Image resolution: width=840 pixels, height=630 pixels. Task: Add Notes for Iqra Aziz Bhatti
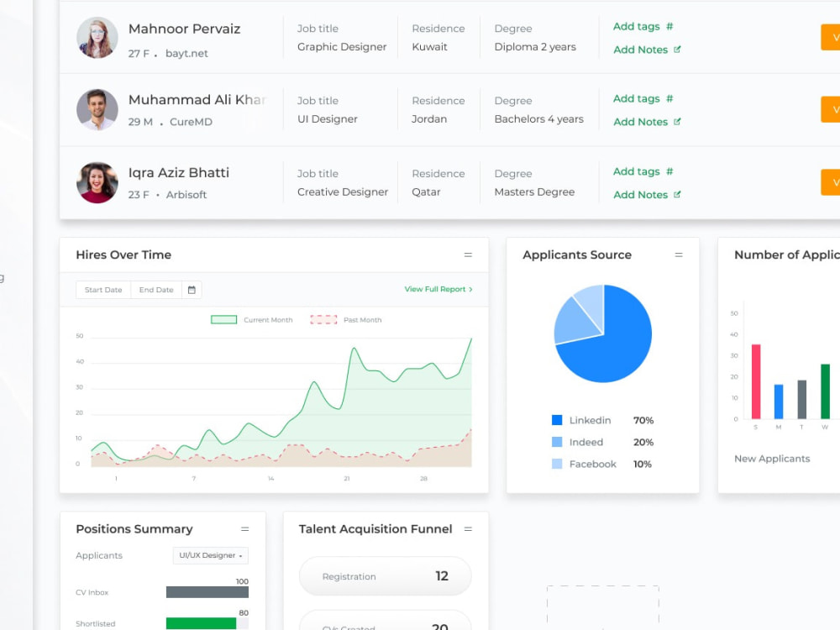click(640, 195)
